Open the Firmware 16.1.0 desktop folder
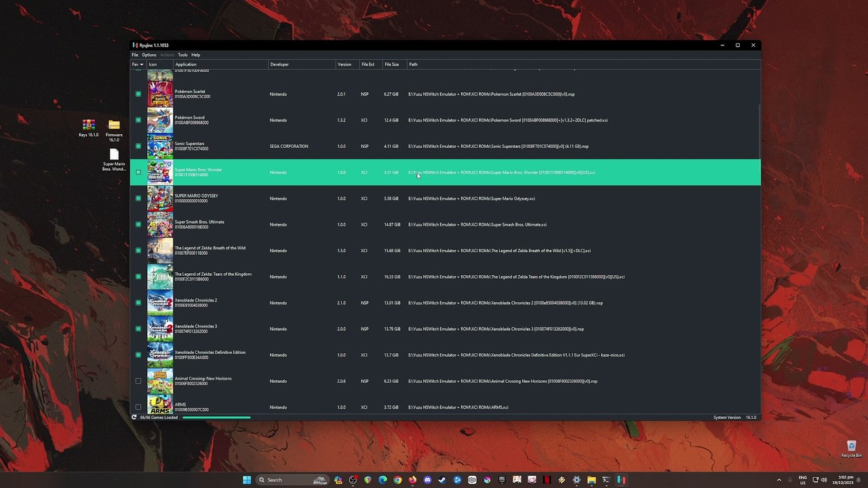Screen dimensions: 868x488 (114, 130)
